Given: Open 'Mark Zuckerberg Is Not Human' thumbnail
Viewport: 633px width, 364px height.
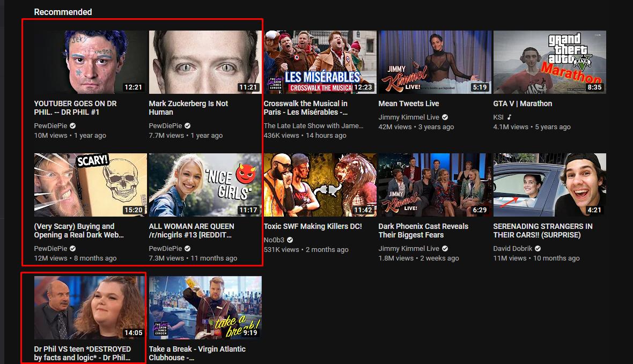Looking at the screenshot, I should tap(205, 62).
